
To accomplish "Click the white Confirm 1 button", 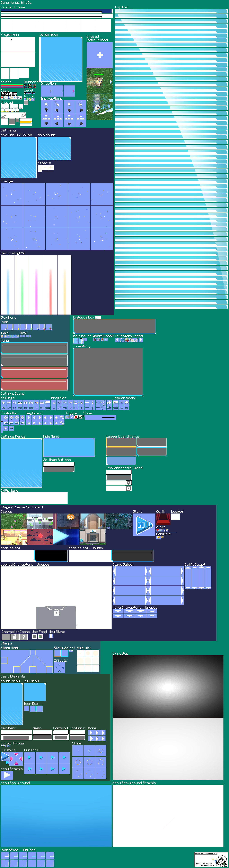I will [x=61, y=732].
